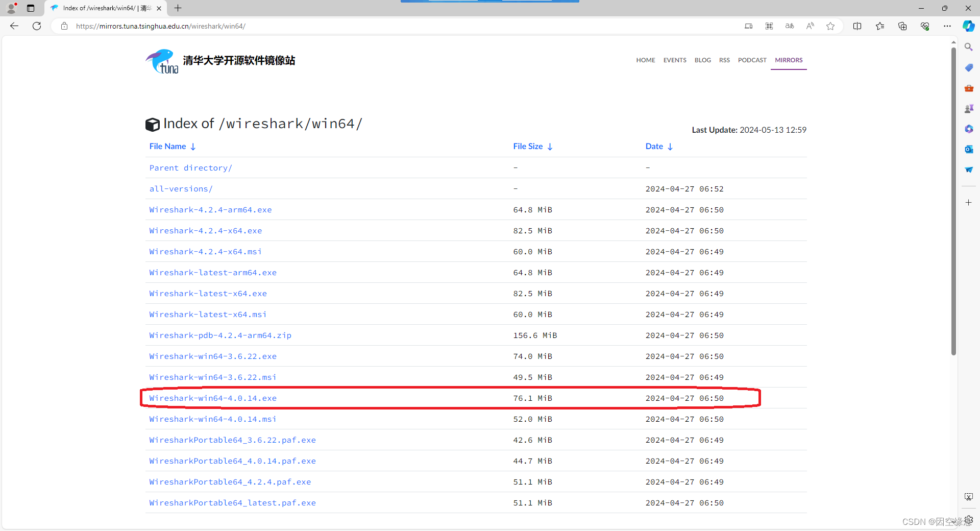The image size is (980, 531).
Task: Open the sidebar search icon
Action: point(969,47)
